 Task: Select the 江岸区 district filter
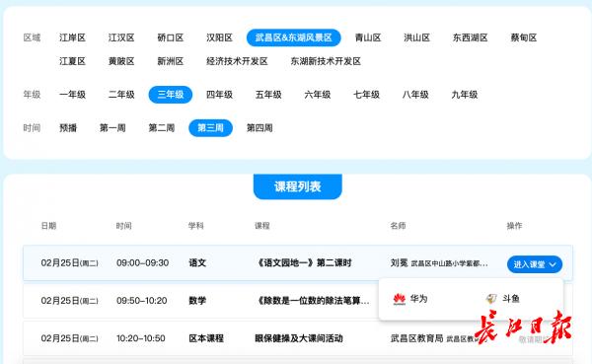pos(72,37)
